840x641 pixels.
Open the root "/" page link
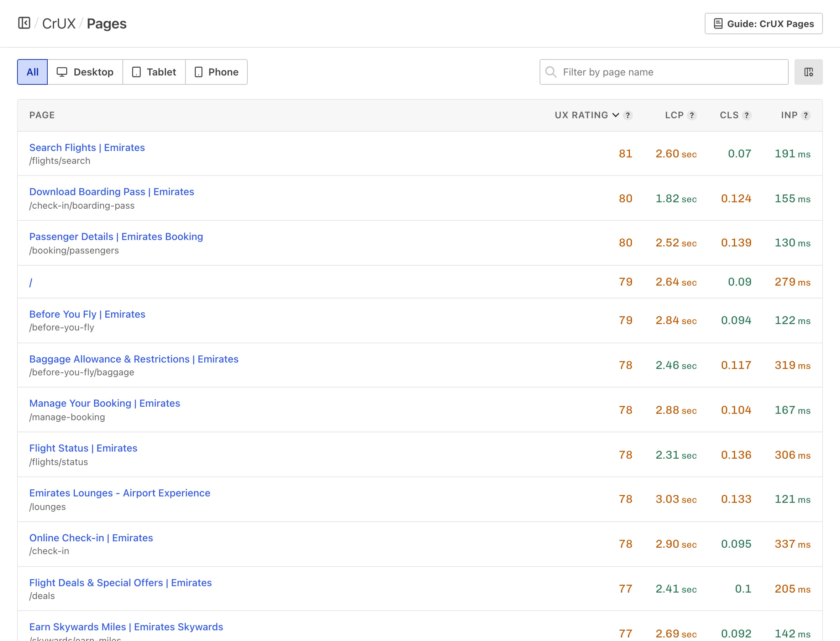(x=31, y=282)
